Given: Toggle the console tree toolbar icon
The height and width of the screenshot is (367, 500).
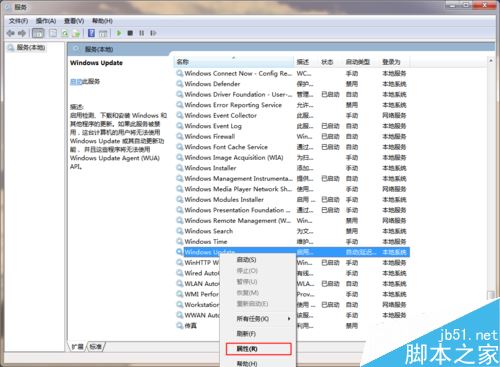Looking at the screenshot, I should click(38, 33).
